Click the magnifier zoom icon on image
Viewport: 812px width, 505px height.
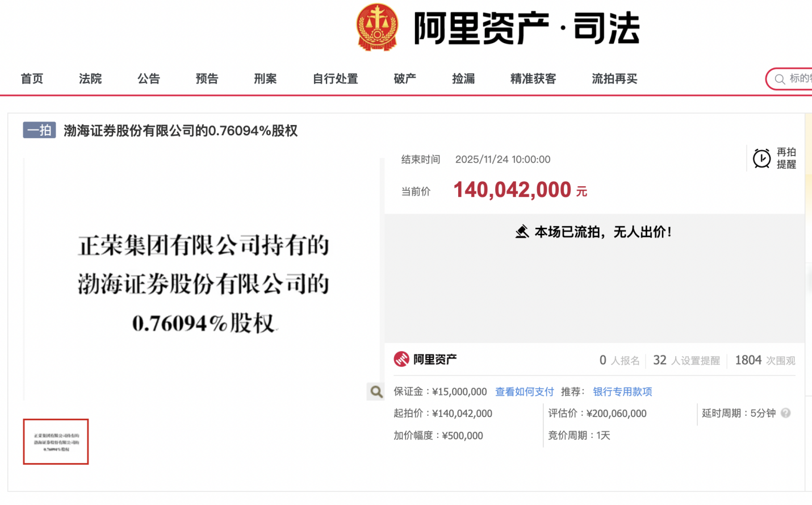coord(376,391)
